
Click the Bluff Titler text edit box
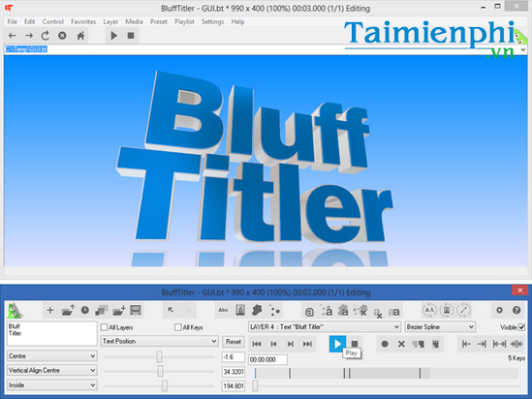52,334
